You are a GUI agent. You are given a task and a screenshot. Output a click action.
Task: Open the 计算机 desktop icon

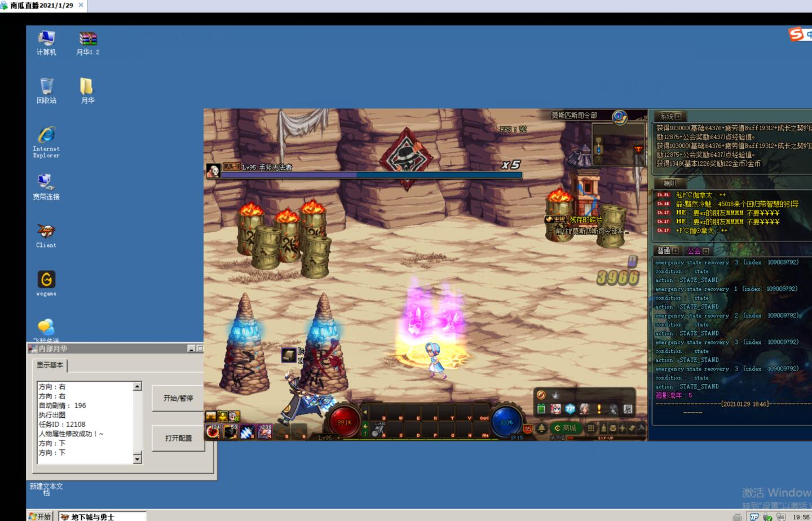(x=46, y=43)
